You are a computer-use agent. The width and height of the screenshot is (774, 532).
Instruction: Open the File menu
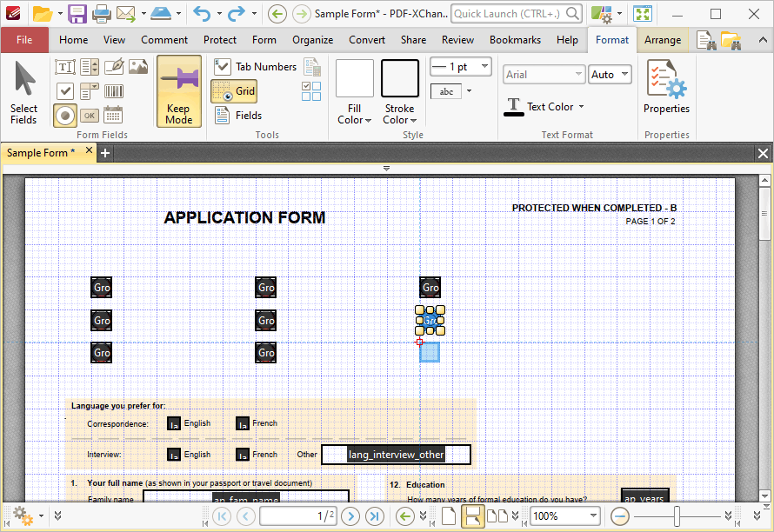point(24,40)
